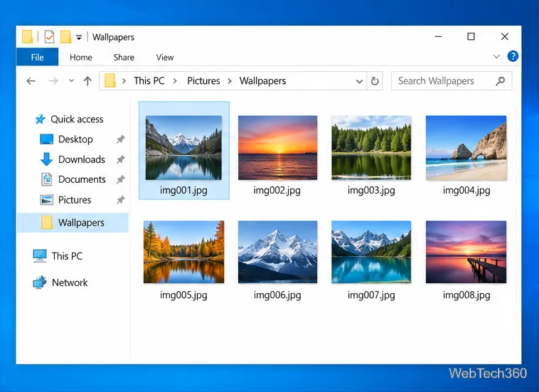Select the img002.jpg sunset thumbnail
Screen dimensions: 539x392
[x=278, y=147]
